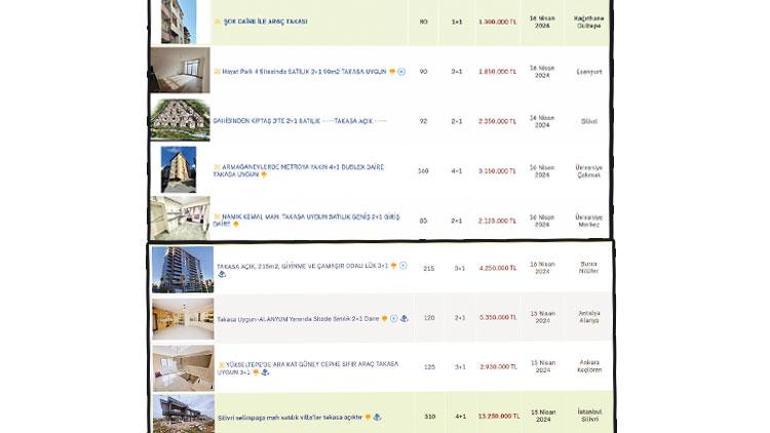Click orange badge after Armağanevler dublex listing title
The image size is (770, 433).
(x=263, y=175)
